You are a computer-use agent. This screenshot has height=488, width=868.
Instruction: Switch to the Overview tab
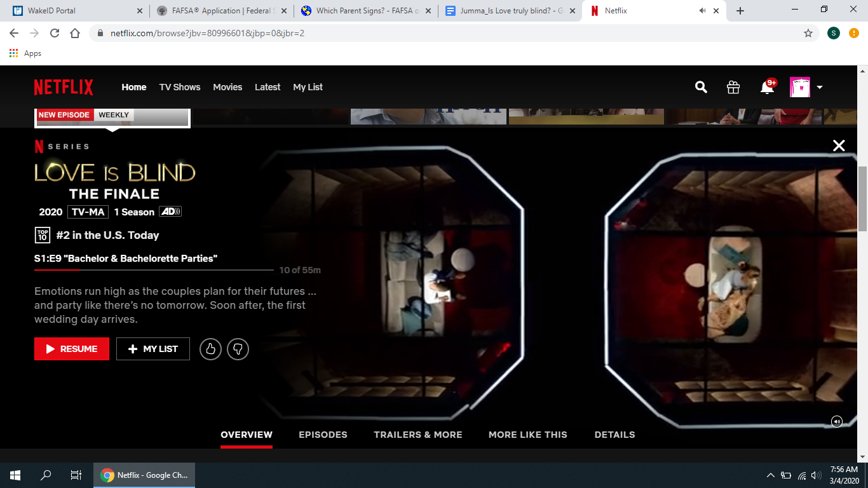tap(247, 435)
